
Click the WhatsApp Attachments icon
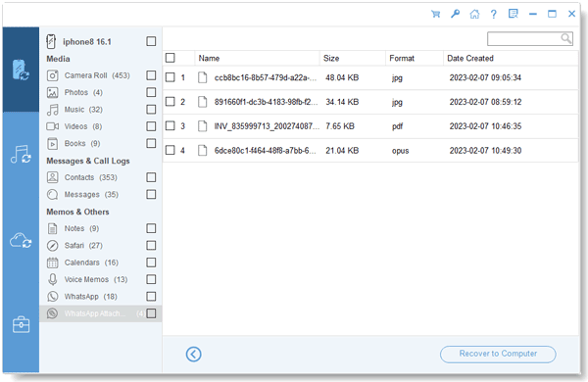click(x=53, y=313)
